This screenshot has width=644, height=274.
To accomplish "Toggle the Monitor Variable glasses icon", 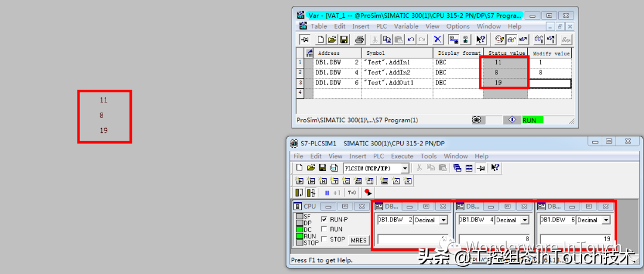I will (x=512, y=40).
